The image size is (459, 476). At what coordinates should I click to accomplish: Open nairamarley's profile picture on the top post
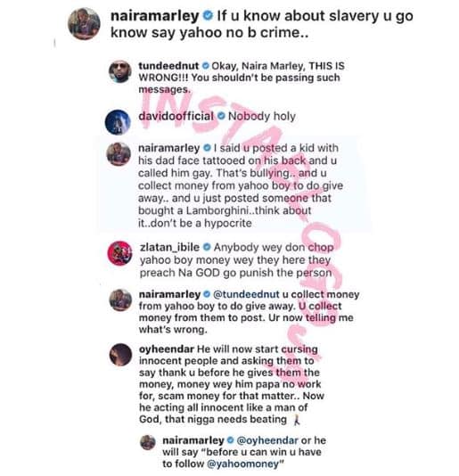[84, 23]
